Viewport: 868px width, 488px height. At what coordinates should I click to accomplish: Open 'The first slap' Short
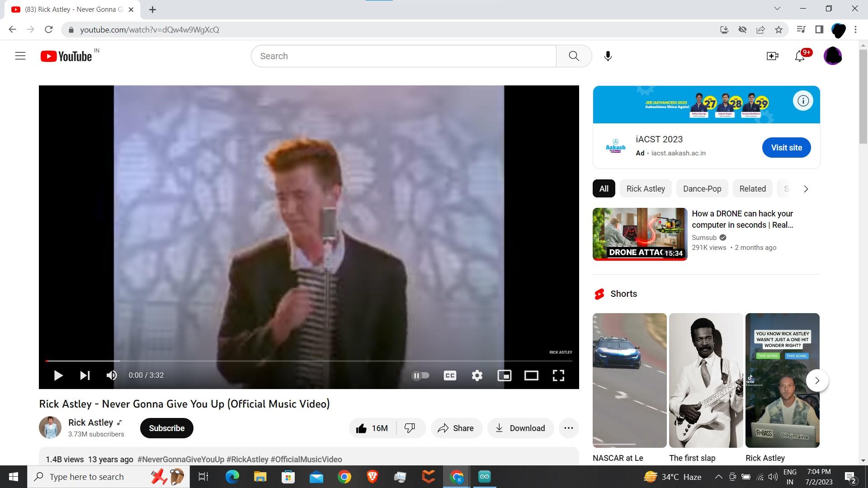click(706, 380)
